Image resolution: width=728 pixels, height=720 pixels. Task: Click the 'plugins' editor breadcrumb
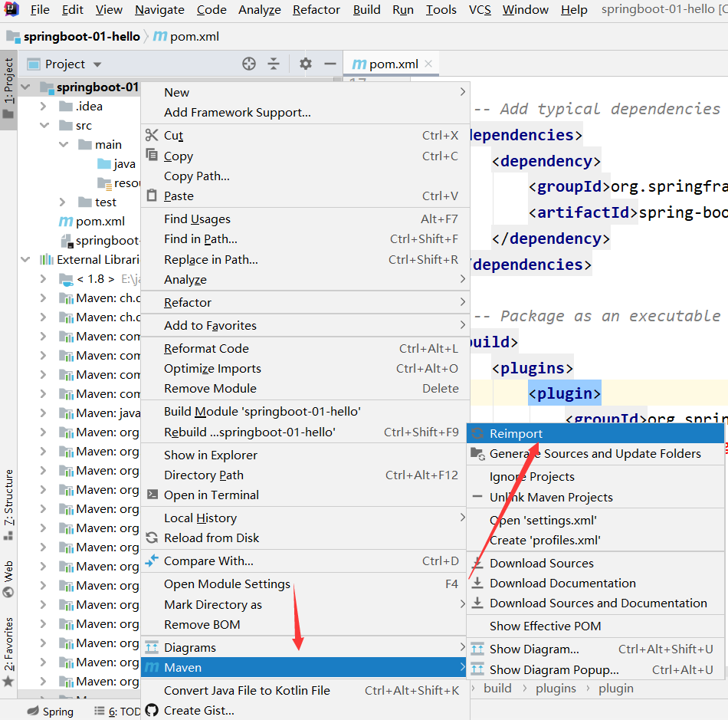tap(556, 689)
